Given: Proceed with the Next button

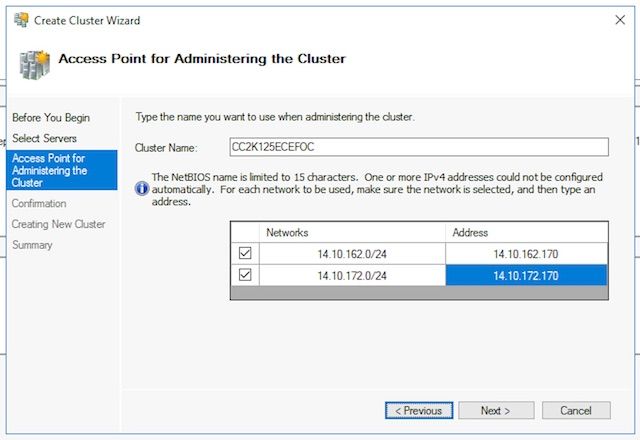Looking at the screenshot, I should [496, 410].
